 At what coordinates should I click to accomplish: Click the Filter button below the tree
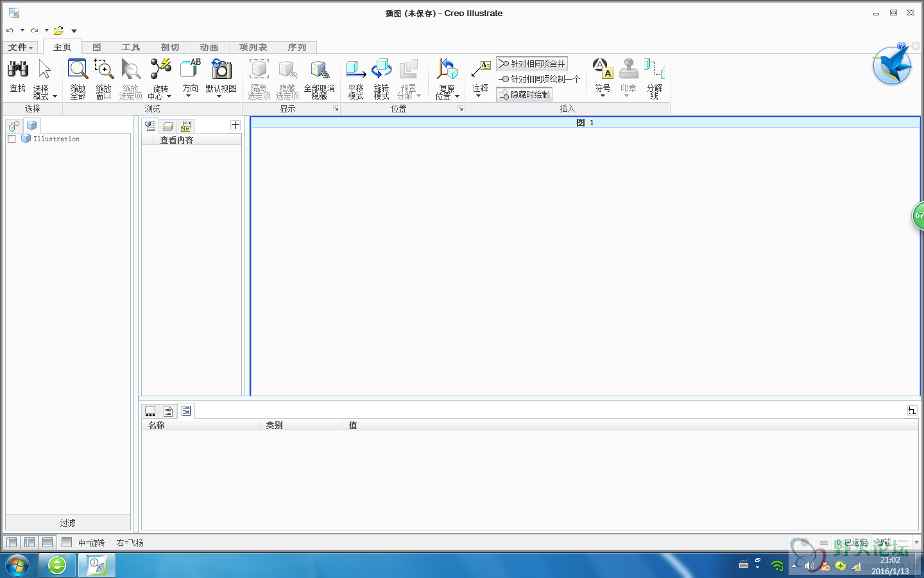[x=68, y=523]
